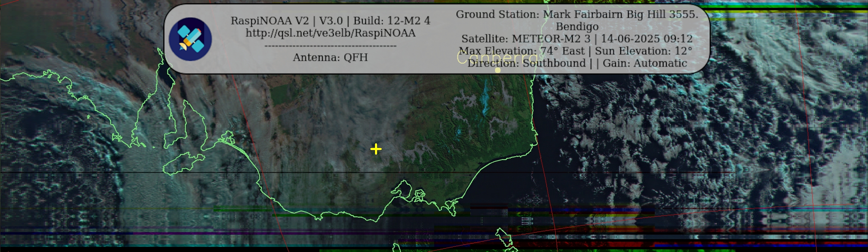This screenshot has width=868, height=252.
Task: Click the Gain: Automatic label
Action: pyautogui.click(x=644, y=63)
